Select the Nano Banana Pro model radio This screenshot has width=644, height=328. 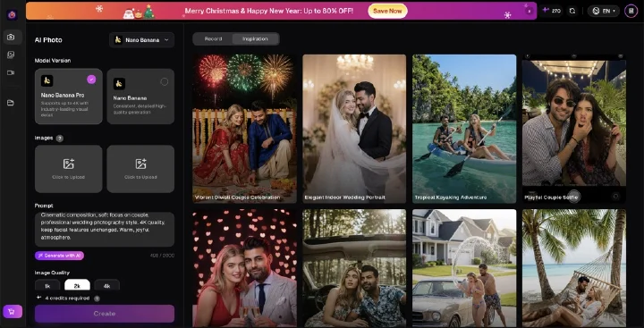91,80
